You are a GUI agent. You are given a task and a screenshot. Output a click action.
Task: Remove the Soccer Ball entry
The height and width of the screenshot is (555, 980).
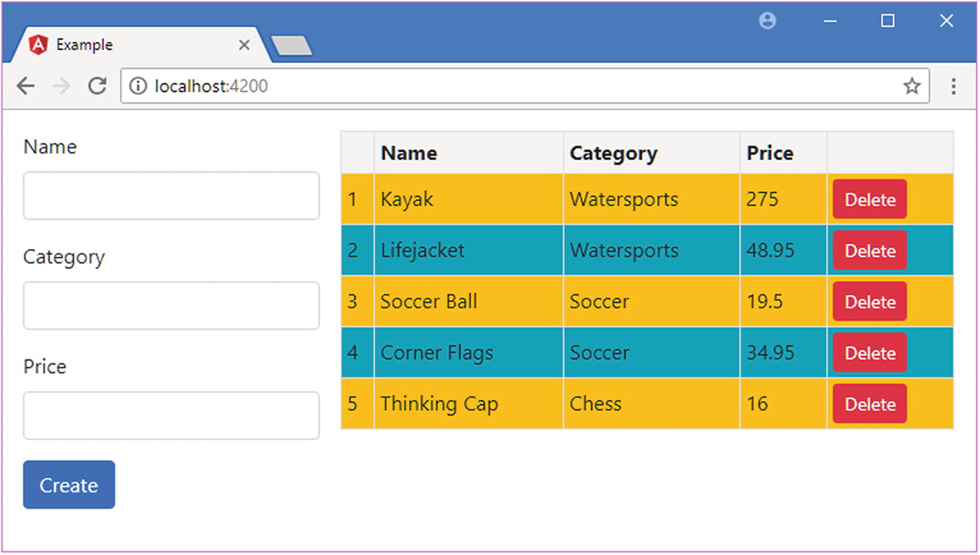(x=869, y=302)
